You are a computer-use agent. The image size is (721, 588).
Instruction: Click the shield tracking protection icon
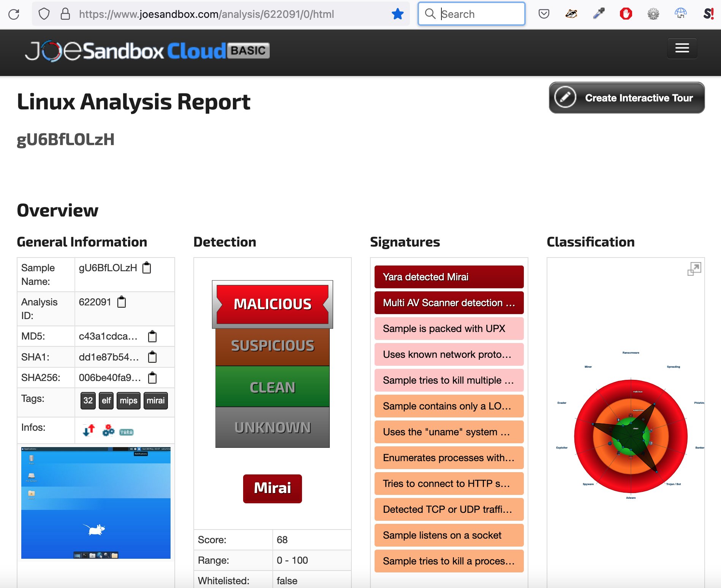(44, 14)
